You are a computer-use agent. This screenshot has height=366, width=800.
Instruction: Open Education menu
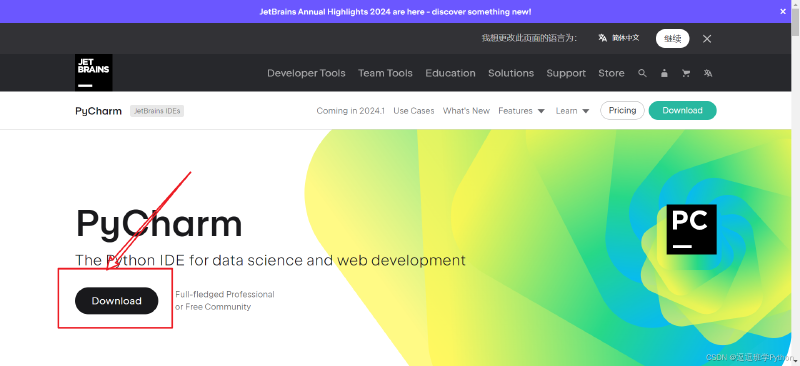click(x=451, y=73)
